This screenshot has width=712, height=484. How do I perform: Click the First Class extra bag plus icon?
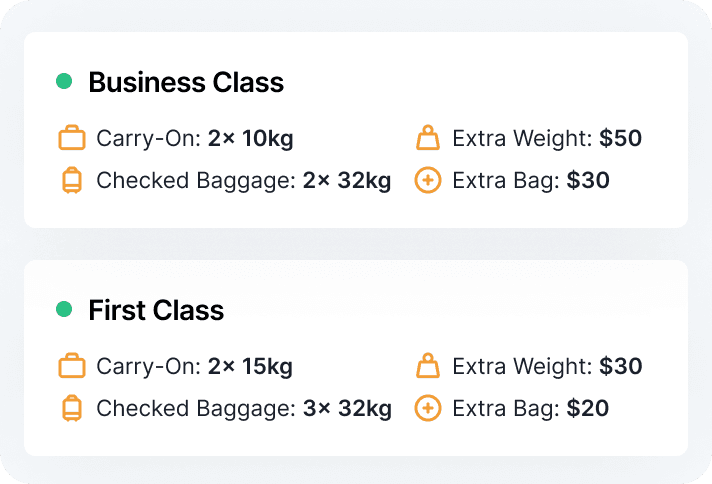click(x=428, y=408)
